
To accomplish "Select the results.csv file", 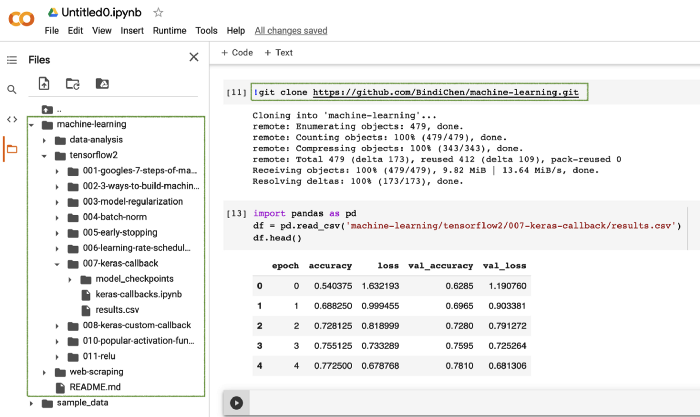I will tap(117, 310).
